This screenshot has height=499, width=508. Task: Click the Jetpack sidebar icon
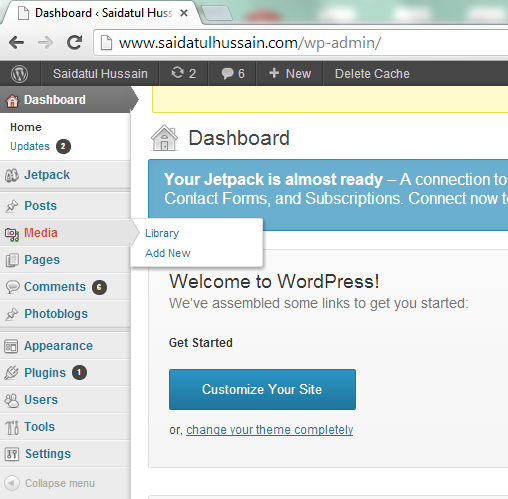(x=12, y=175)
